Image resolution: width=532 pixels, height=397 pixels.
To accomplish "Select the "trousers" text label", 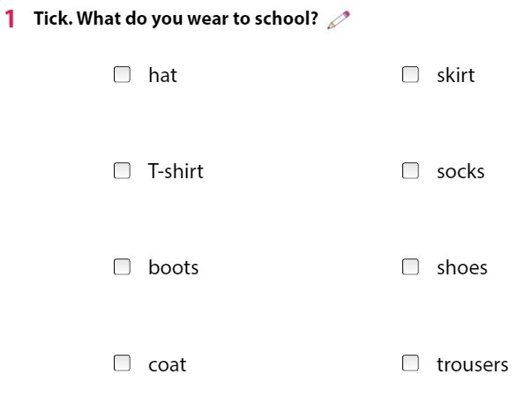I will click(x=472, y=364).
